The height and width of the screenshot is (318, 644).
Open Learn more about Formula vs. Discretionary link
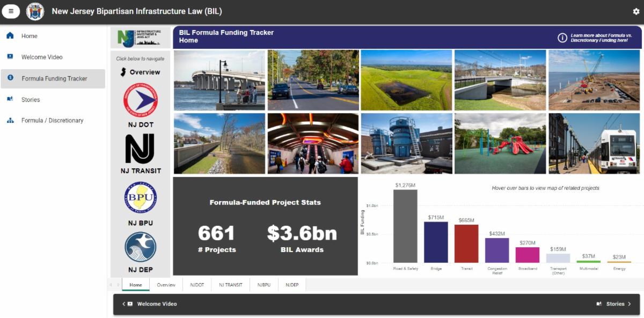[x=601, y=38]
